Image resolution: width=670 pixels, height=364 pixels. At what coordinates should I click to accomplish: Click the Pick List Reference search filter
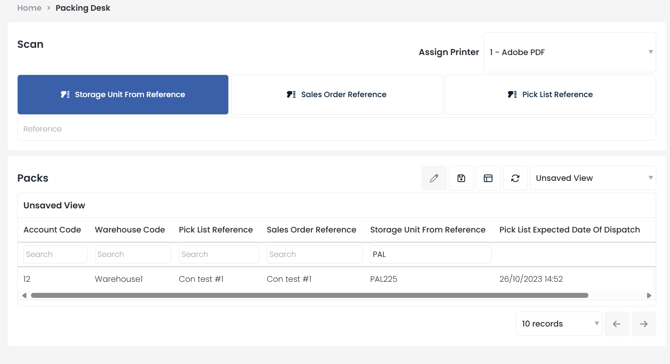[219, 254]
